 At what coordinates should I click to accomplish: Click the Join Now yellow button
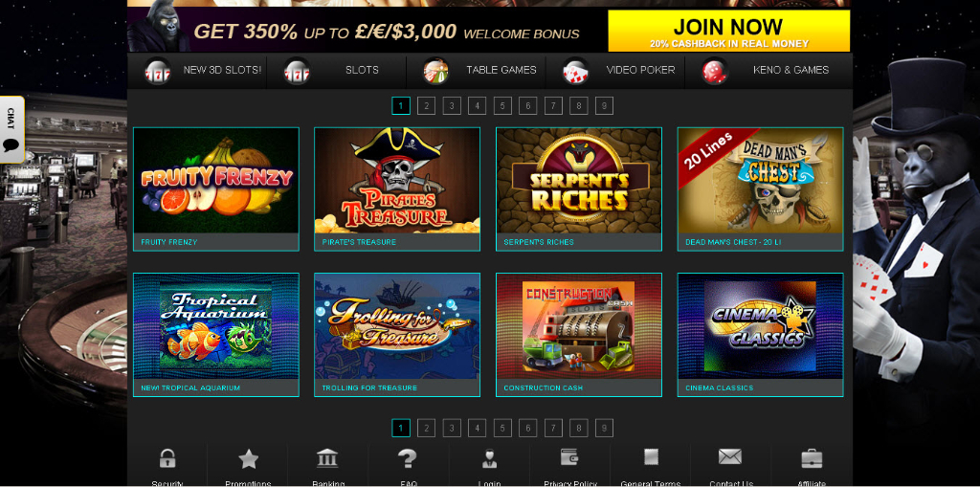tap(728, 31)
